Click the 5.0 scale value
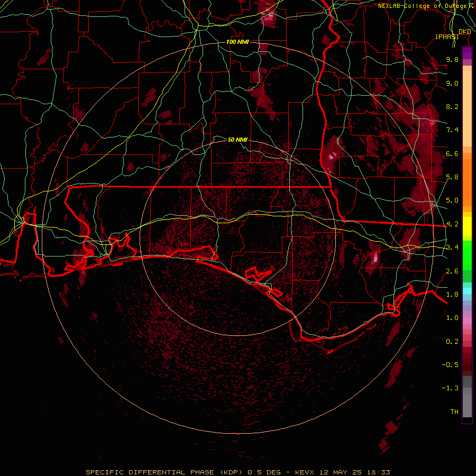This screenshot has height=476, width=476. pos(452,200)
